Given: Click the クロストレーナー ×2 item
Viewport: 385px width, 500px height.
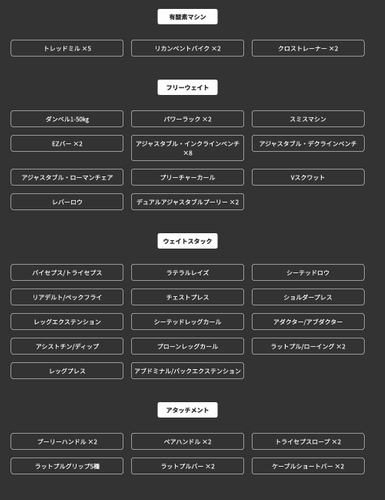Looking at the screenshot, I should click(308, 48).
